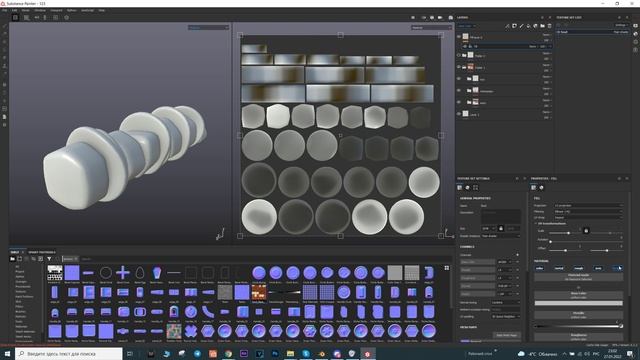Toggle the height material channel

(x=617, y=268)
